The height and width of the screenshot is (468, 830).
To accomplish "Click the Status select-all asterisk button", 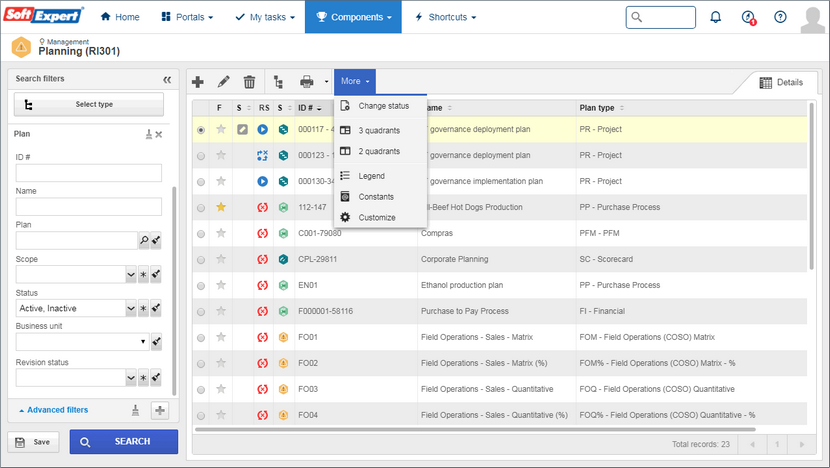I will click(143, 308).
